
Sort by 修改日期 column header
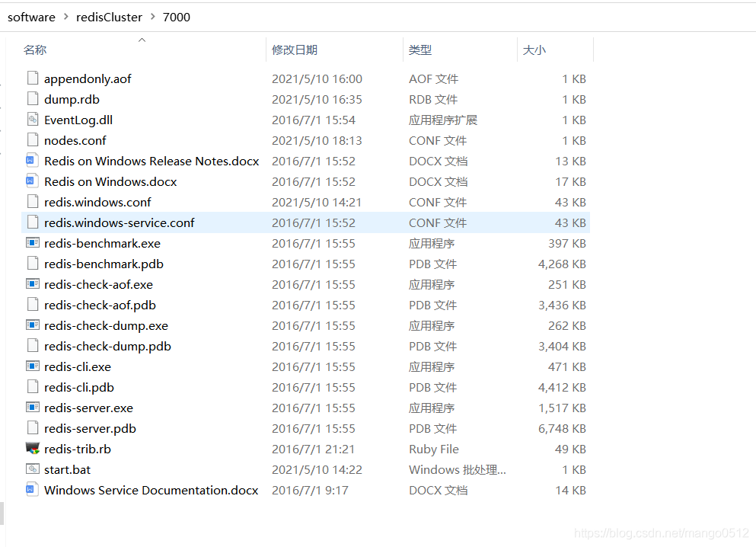(x=295, y=50)
